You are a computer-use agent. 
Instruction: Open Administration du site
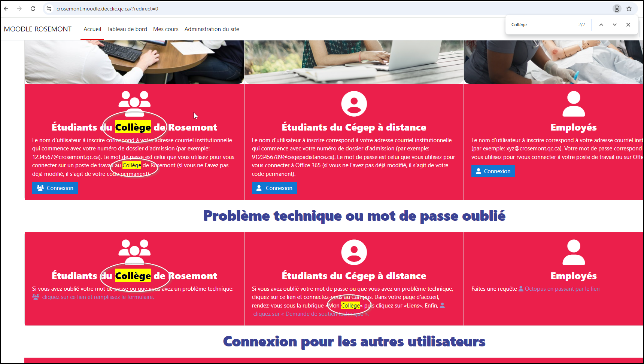point(212,29)
